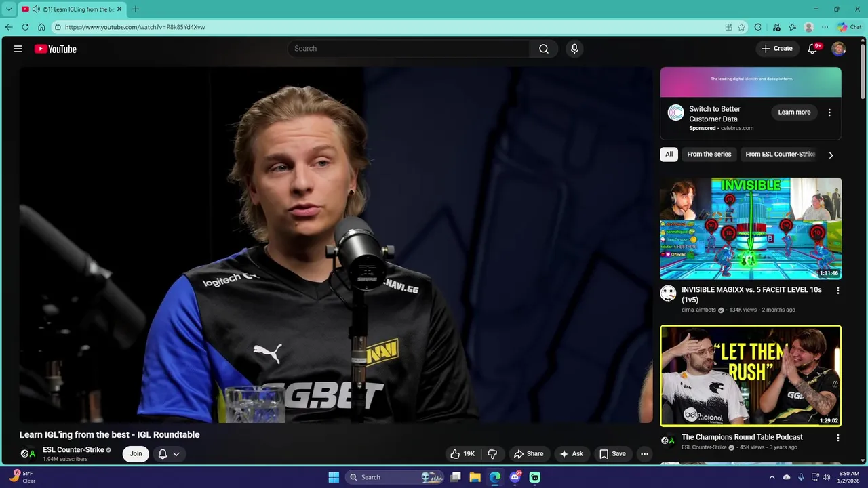Add page to favorites star icon

coord(742,27)
